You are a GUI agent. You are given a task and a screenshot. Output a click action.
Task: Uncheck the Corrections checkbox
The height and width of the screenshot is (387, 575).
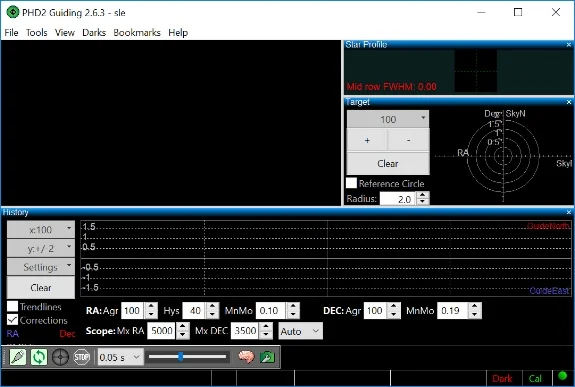pyautogui.click(x=12, y=320)
